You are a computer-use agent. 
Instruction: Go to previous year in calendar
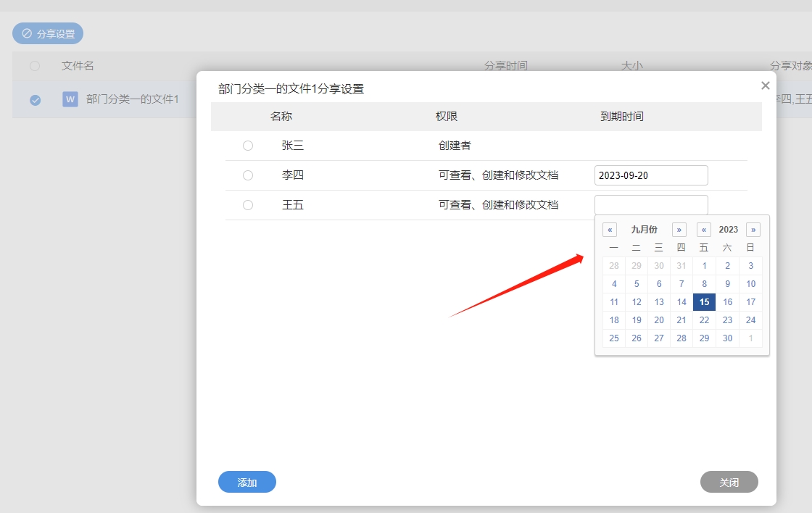pos(704,230)
